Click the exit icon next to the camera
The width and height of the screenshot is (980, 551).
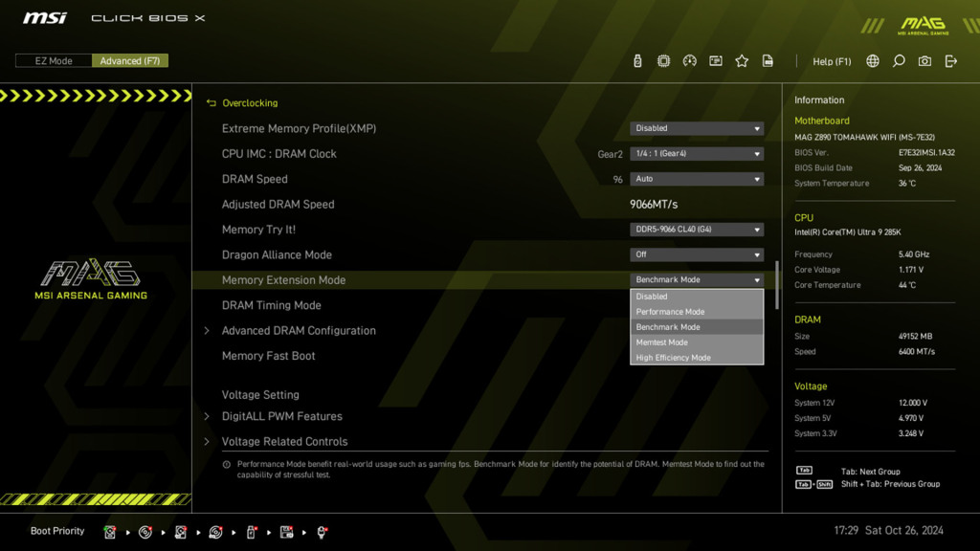950,60
